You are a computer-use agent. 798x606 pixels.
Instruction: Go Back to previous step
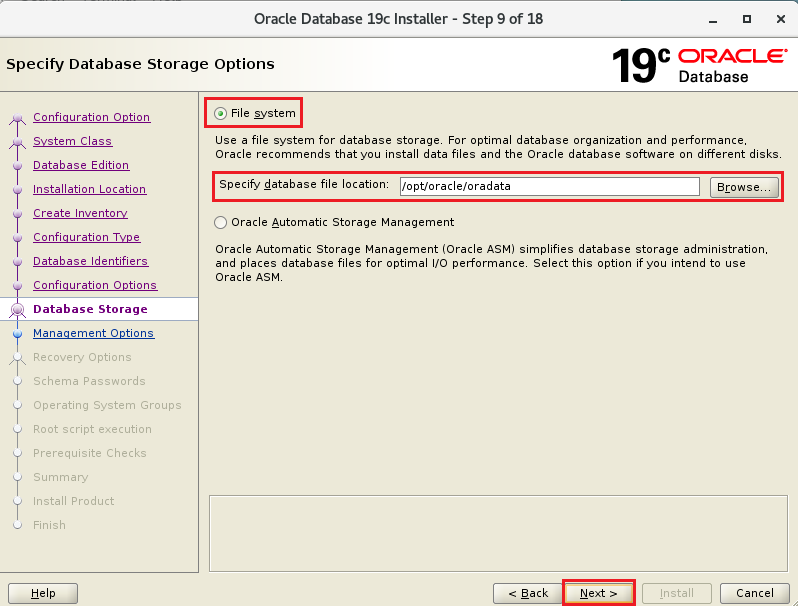tap(527, 593)
